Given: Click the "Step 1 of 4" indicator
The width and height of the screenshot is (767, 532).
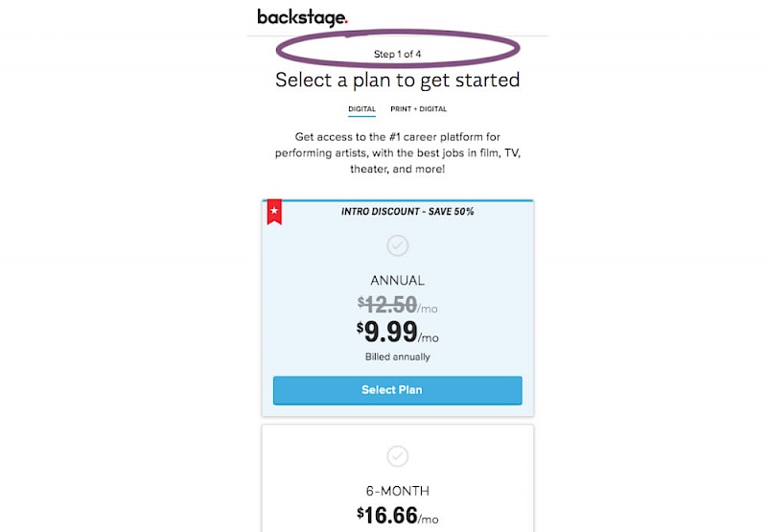Looking at the screenshot, I should tap(397, 54).
